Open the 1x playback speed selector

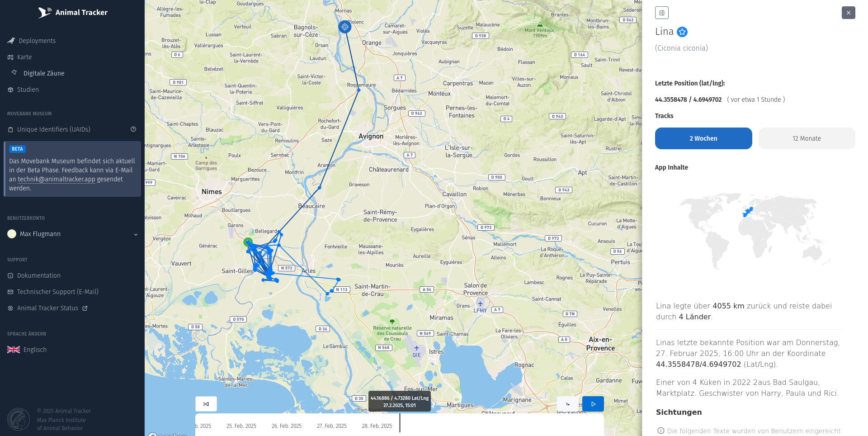click(568, 404)
